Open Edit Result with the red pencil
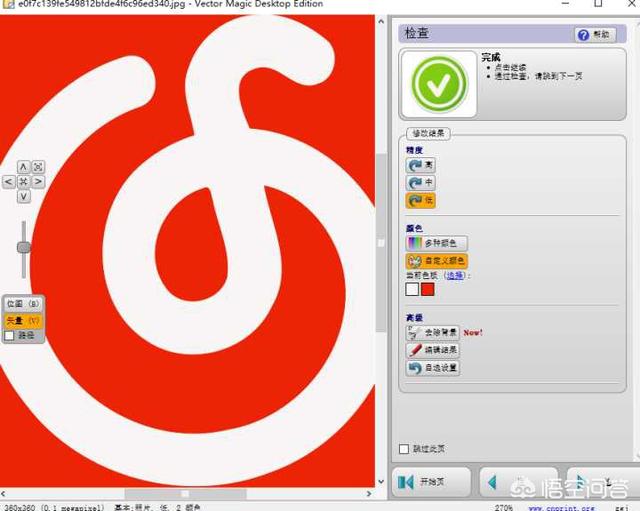This screenshot has width=640, height=511. click(x=432, y=350)
